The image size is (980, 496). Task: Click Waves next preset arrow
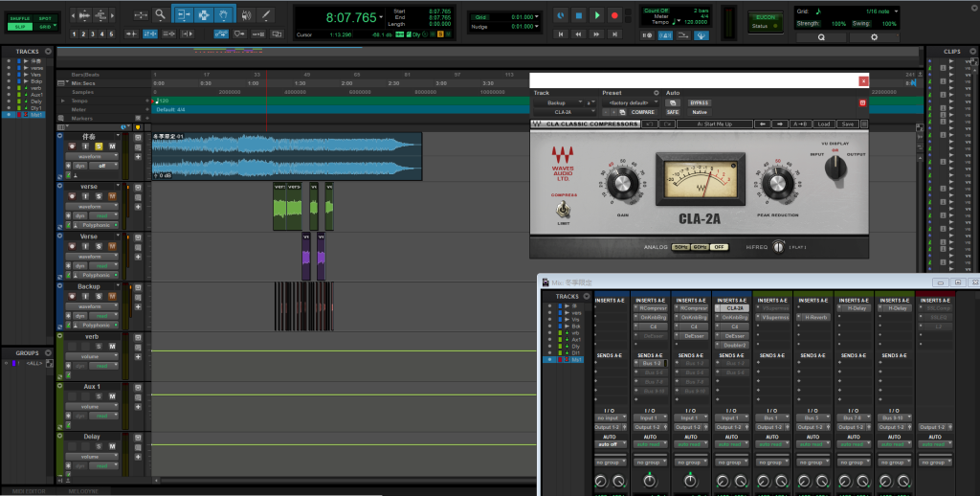[x=779, y=124]
